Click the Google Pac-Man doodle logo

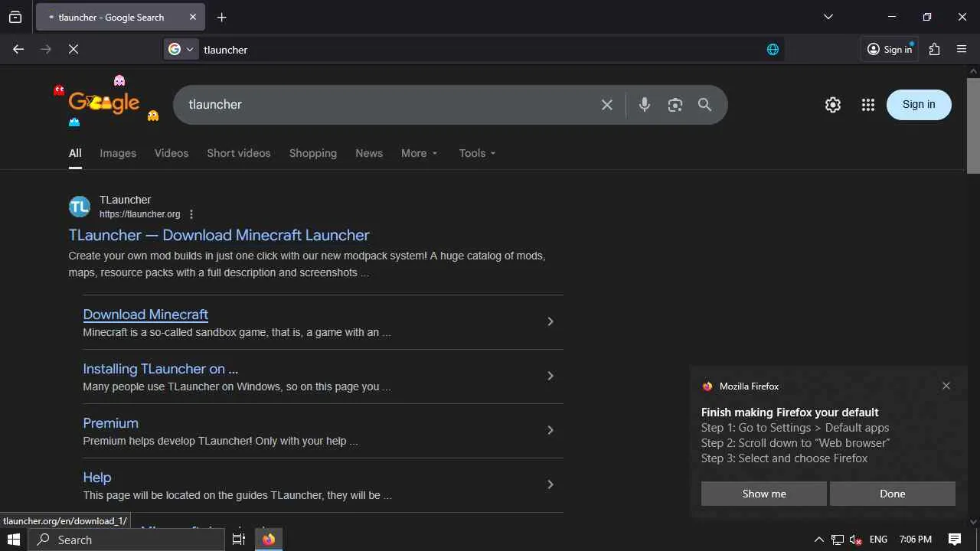tap(106, 102)
